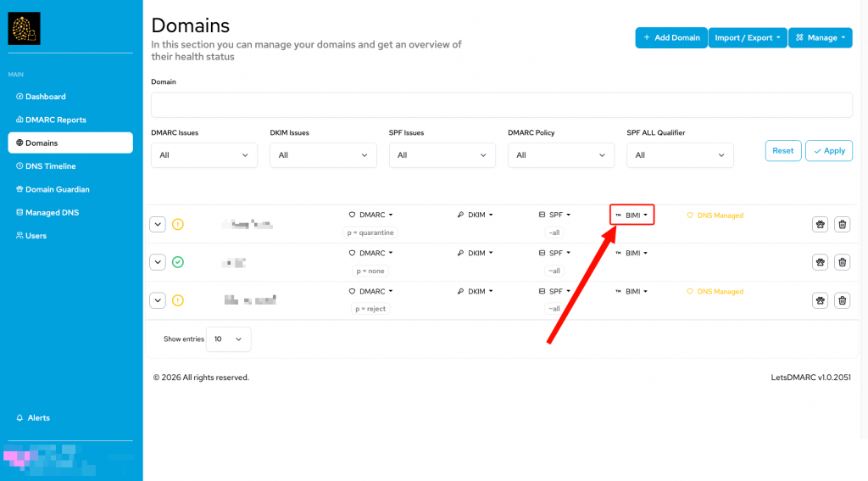Expand the third domain row chevron
Screen dimensions: 868x481
tap(158, 300)
